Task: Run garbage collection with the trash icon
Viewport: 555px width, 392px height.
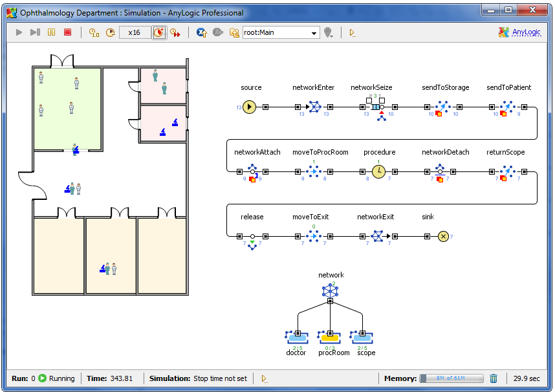Action: 494,378
